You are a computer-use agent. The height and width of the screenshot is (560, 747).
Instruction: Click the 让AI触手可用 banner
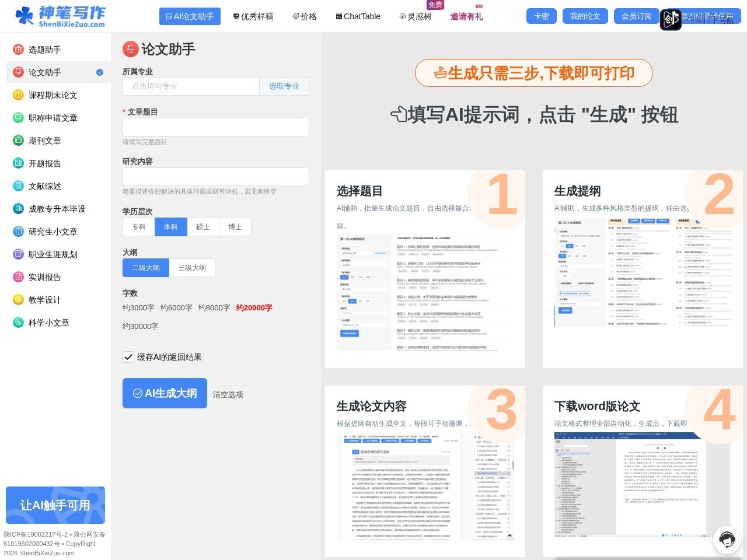(x=55, y=505)
